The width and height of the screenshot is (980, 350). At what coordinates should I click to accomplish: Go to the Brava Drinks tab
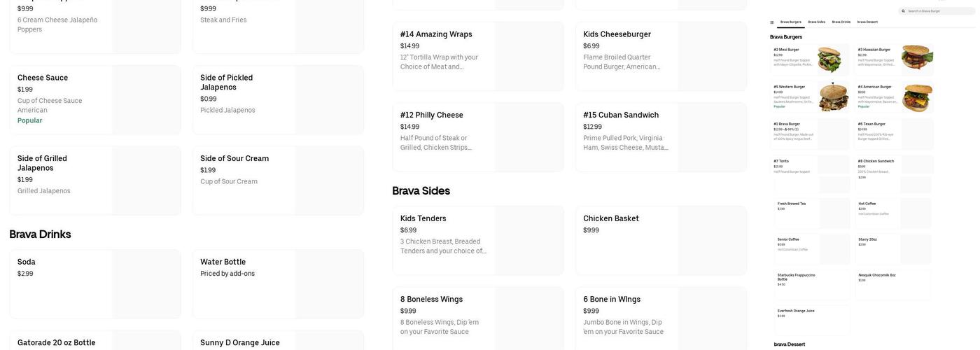pos(841,22)
